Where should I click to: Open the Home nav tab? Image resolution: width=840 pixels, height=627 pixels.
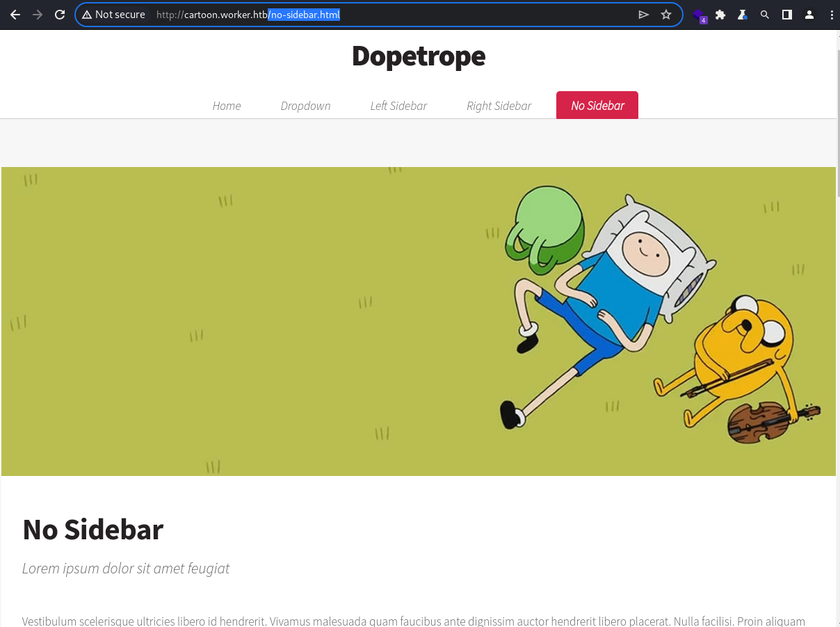pos(227,106)
